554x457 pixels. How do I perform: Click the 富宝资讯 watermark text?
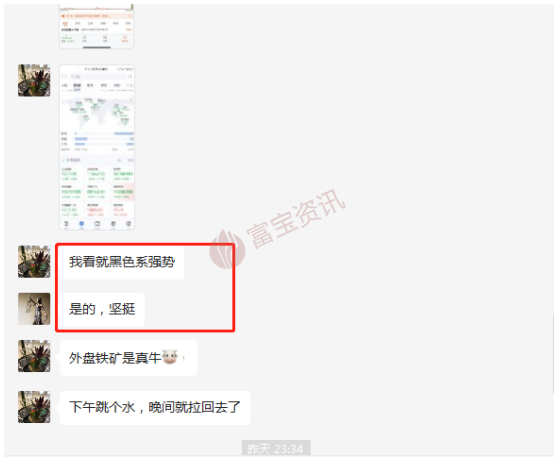pyautogui.click(x=295, y=219)
